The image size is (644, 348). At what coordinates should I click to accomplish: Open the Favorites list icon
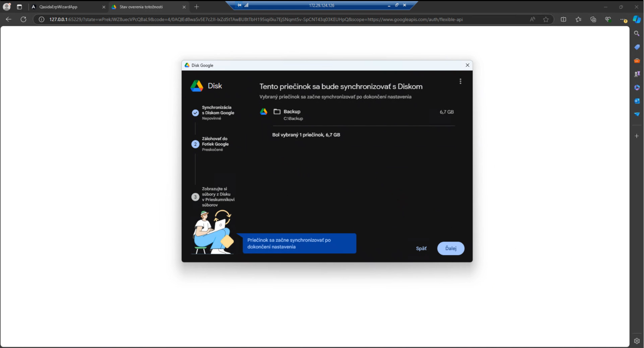tap(578, 20)
